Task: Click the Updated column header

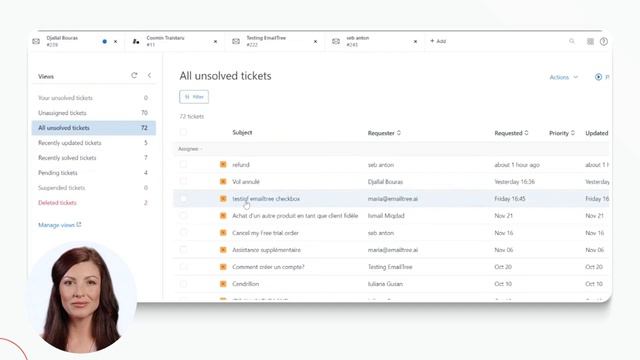Action: coord(597,133)
